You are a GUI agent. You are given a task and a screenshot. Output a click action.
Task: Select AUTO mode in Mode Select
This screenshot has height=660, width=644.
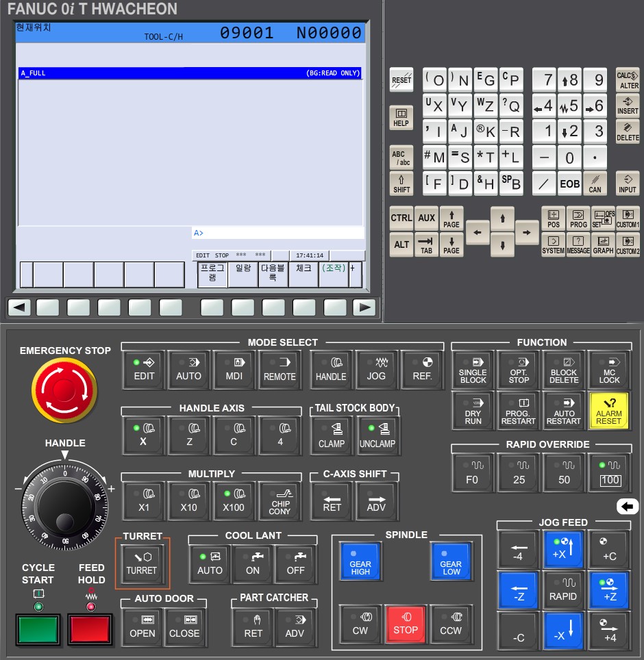tap(188, 369)
